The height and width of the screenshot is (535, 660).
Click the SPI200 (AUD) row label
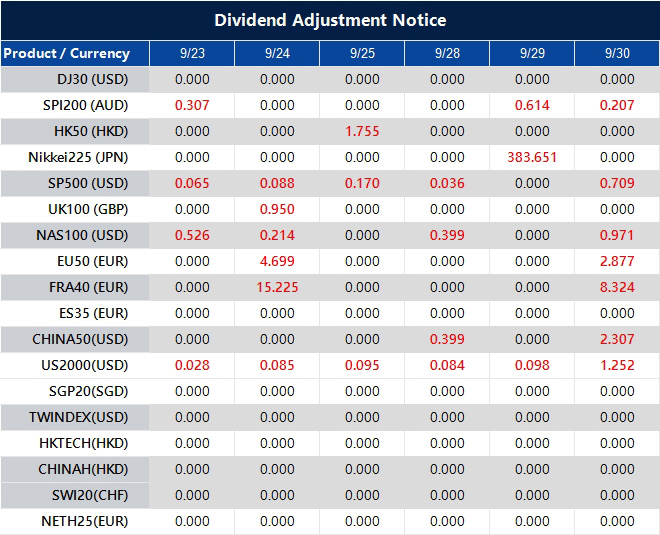[85, 105]
